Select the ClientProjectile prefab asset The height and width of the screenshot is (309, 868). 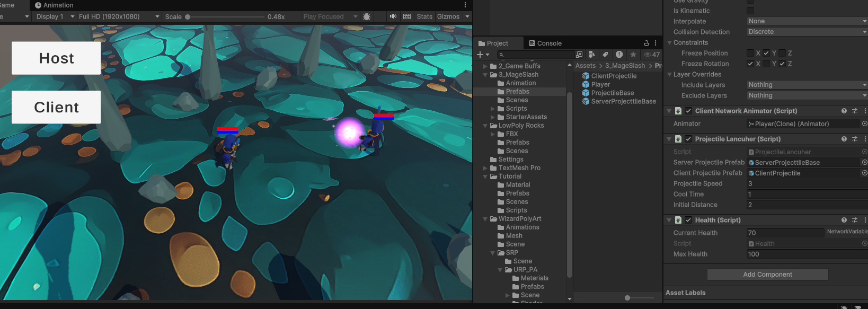[609, 76]
